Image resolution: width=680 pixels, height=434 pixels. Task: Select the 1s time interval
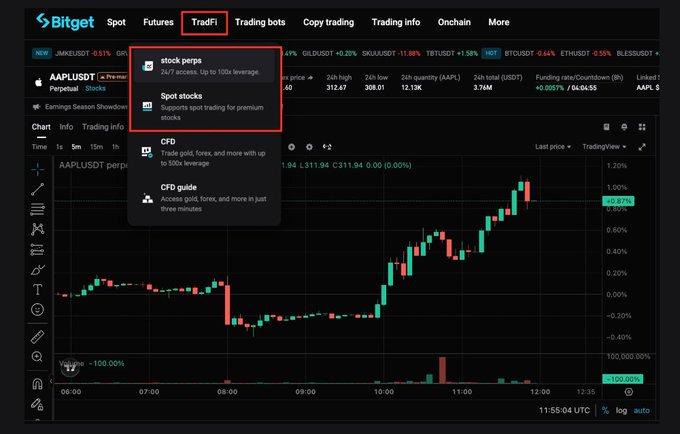coord(59,147)
